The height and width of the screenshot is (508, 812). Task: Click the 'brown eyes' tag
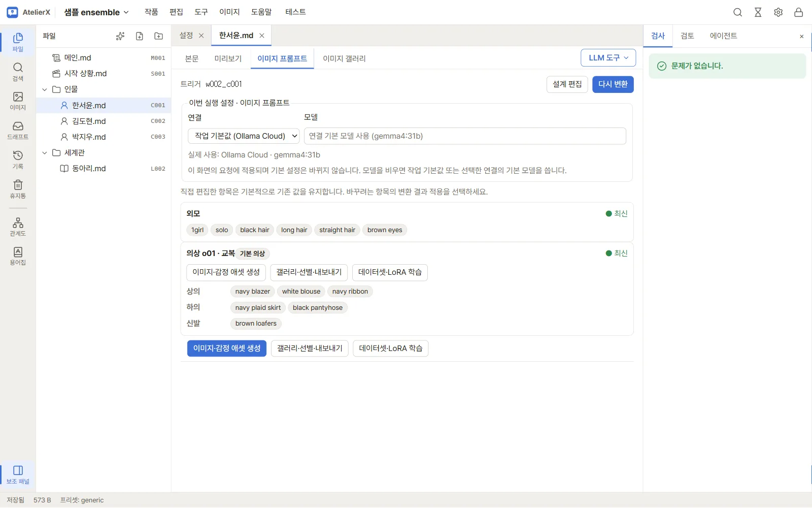385,230
